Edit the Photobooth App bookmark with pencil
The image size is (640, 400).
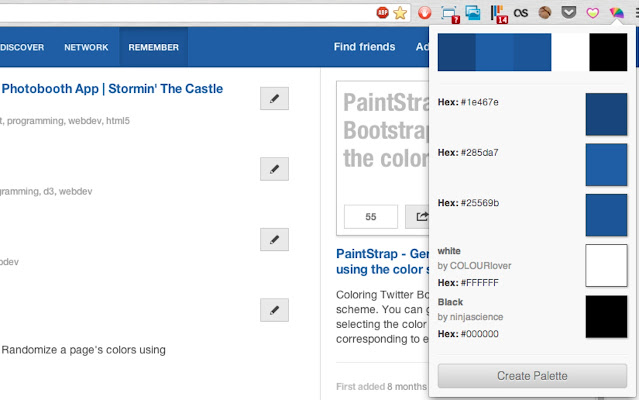pyautogui.click(x=274, y=98)
